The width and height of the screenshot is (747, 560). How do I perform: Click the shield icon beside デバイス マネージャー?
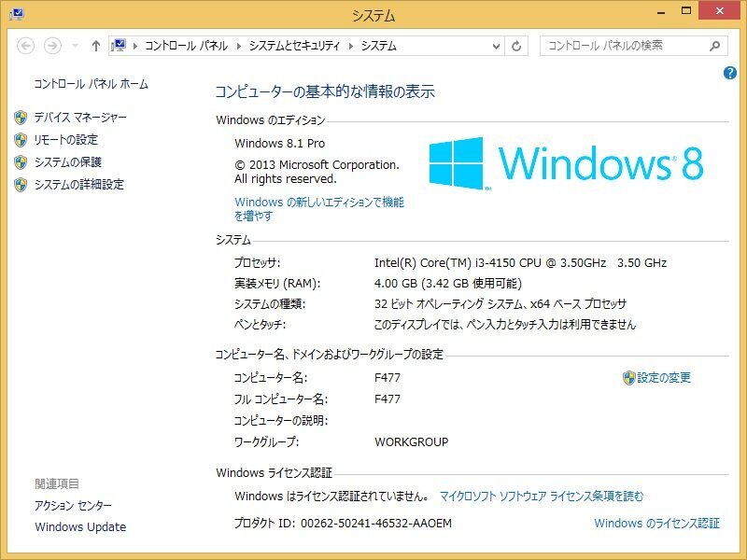[21, 118]
